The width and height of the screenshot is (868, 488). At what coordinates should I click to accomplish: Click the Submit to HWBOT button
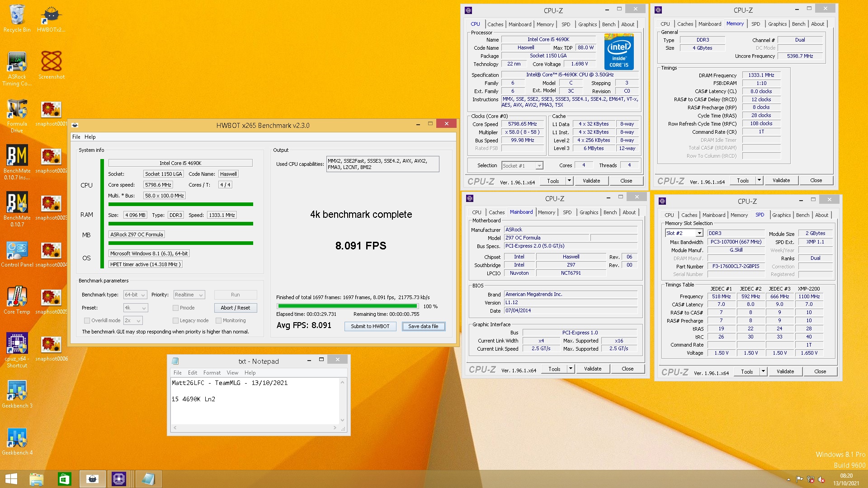click(370, 326)
